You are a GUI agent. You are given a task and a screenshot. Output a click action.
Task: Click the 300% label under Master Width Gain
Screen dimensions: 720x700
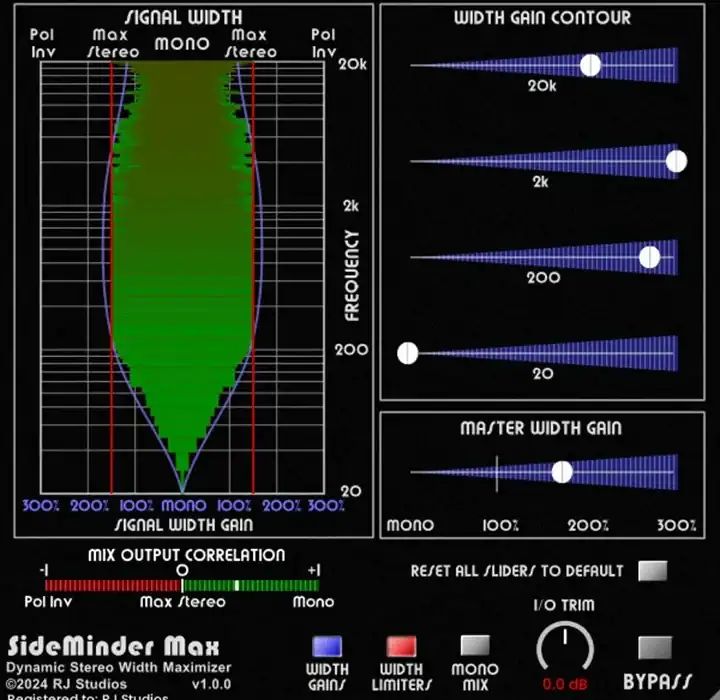tap(676, 525)
